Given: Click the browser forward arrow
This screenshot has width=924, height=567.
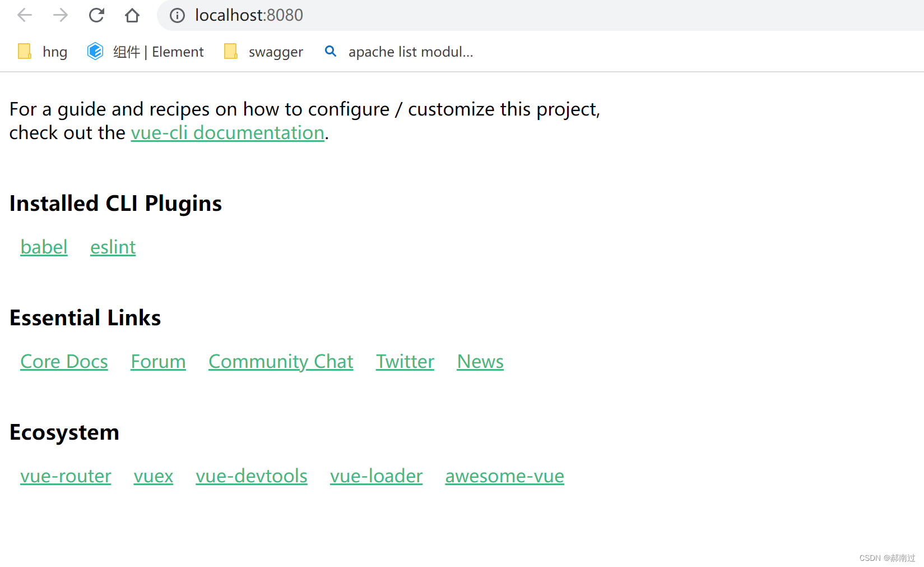Looking at the screenshot, I should pos(61,15).
